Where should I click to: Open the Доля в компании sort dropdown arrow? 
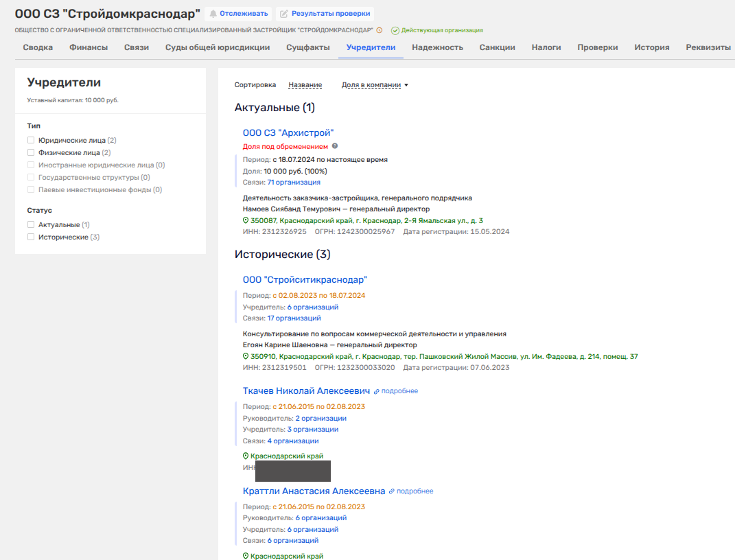[406, 85]
